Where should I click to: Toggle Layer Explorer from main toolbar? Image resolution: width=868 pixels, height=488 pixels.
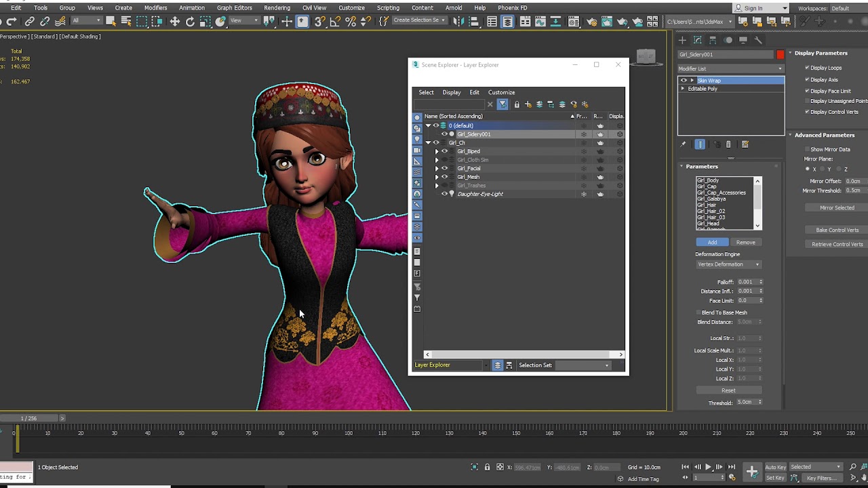pyautogui.click(x=507, y=22)
